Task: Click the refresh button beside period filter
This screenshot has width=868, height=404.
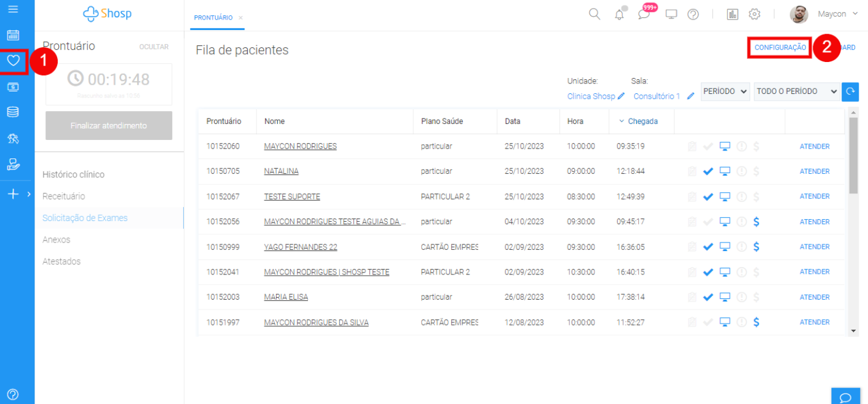Action: pos(850,91)
